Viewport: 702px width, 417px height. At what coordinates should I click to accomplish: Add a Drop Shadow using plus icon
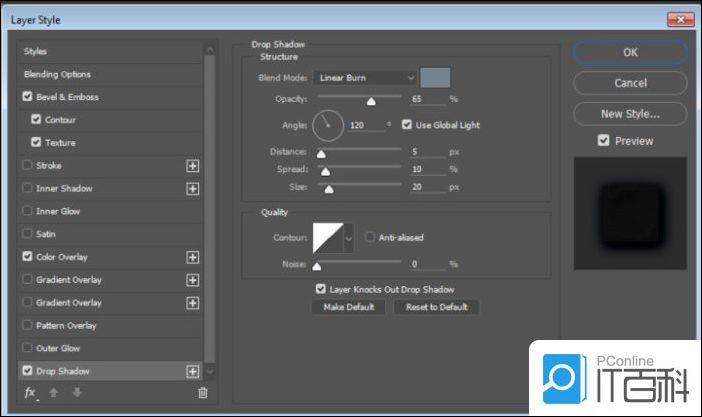[193, 371]
